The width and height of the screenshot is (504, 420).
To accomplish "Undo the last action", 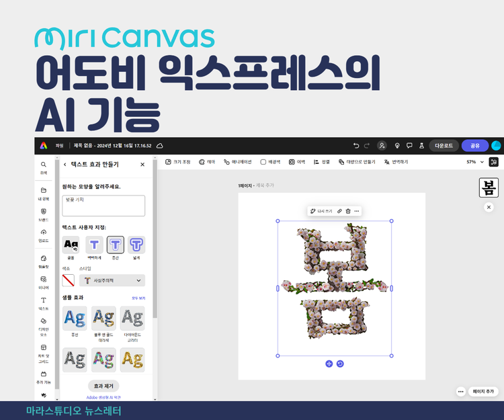I will 355,146.
